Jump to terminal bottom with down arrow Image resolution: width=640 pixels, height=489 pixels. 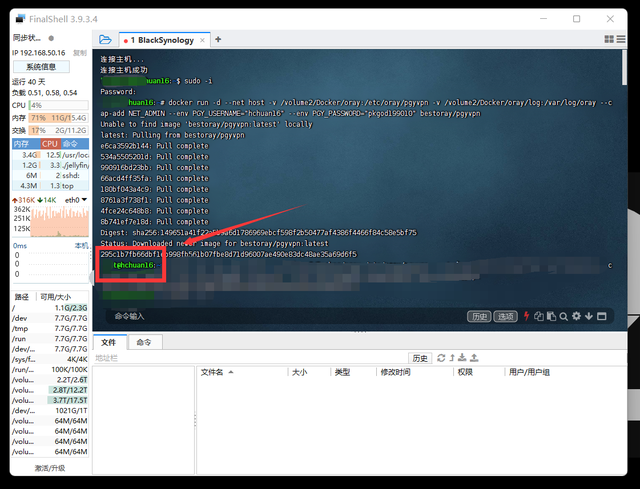pyautogui.click(x=589, y=316)
